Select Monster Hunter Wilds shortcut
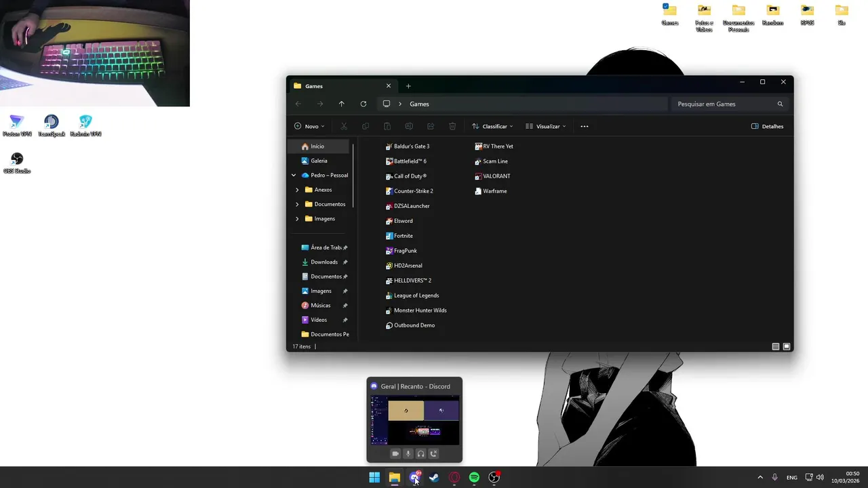Viewport: 868px width, 488px height. 416,310
